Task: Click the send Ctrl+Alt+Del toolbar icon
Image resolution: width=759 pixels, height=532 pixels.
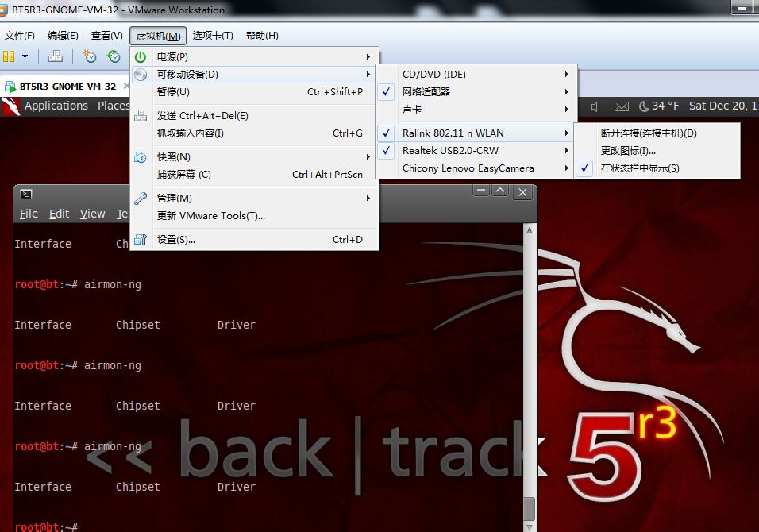Action: click(56, 56)
